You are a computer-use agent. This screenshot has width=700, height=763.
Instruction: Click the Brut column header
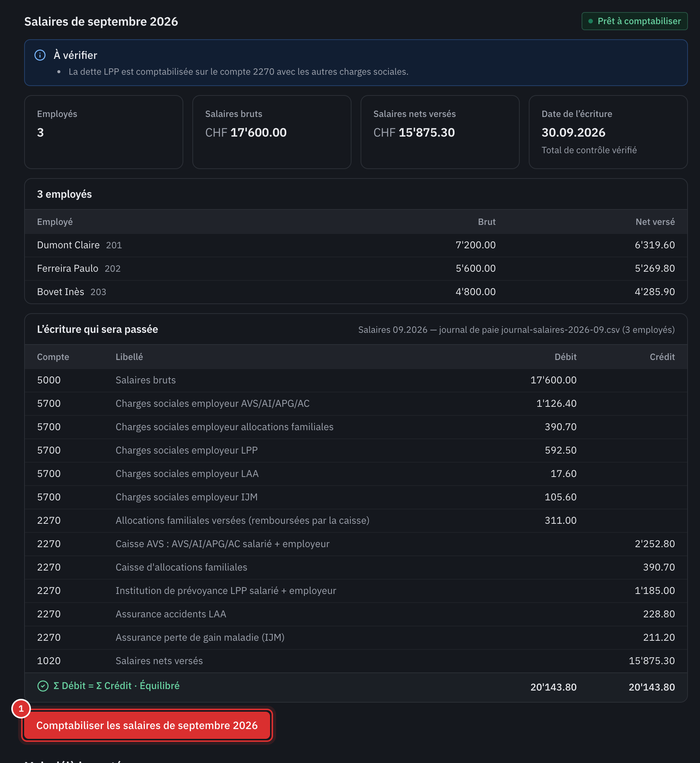click(487, 222)
